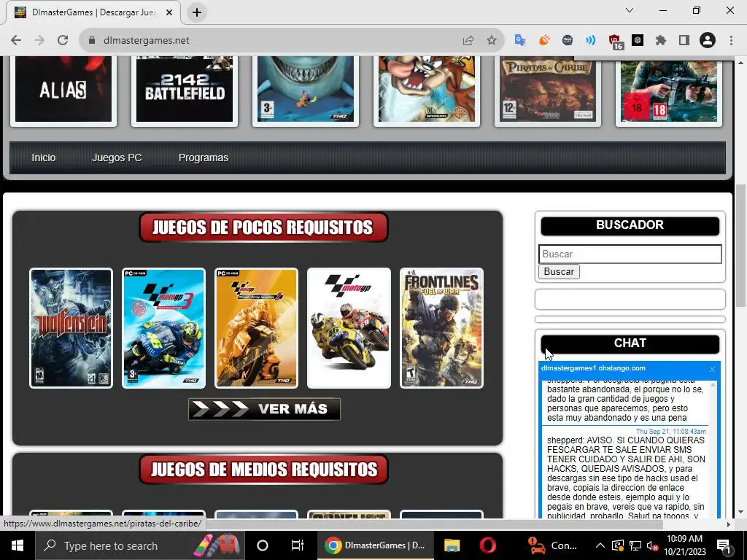Image resolution: width=747 pixels, height=560 pixels.
Task: Click VER MÁS under low-requirement games
Action: tap(264, 409)
